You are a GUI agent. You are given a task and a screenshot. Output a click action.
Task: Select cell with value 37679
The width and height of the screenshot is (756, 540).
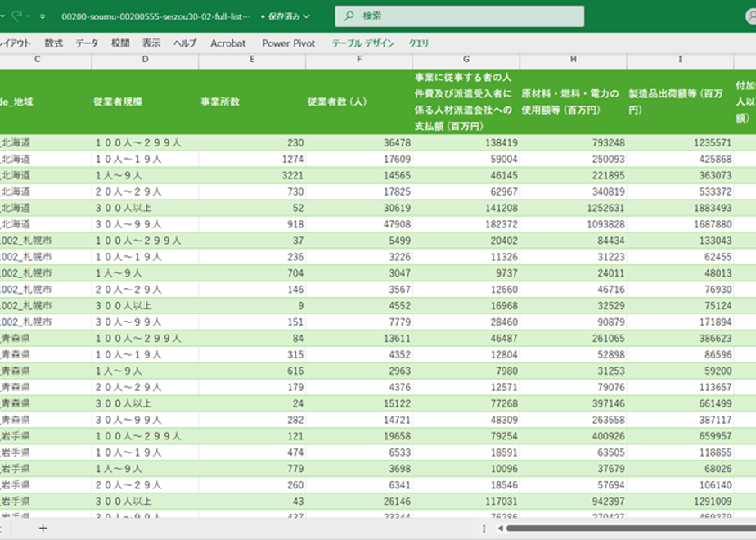pyautogui.click(x=574, y=469)
